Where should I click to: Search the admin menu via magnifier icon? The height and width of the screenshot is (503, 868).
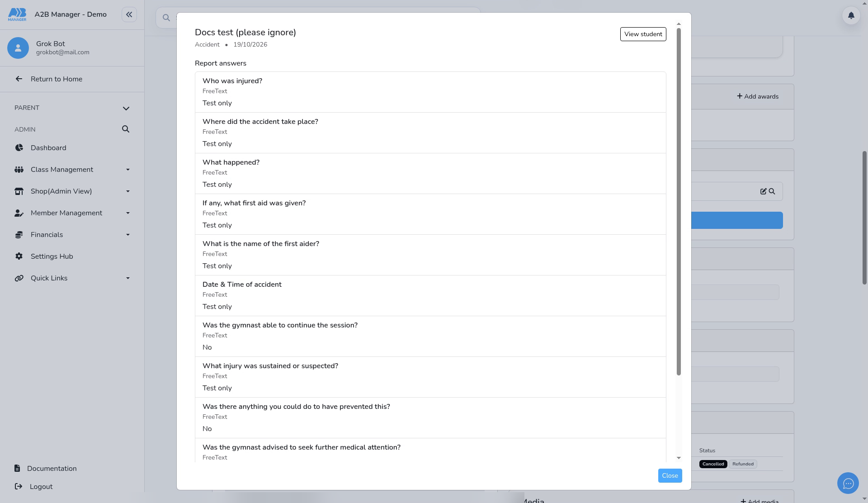point(126,129)
